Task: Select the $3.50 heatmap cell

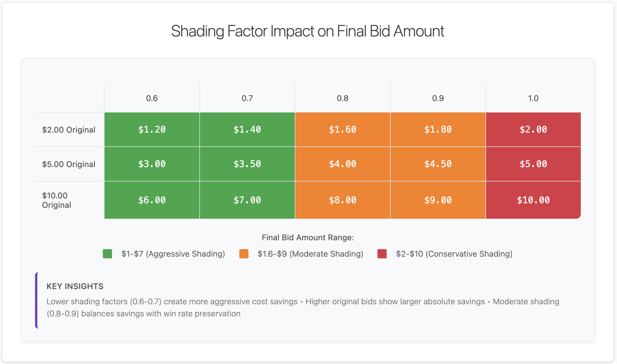Action: [247, 164]
